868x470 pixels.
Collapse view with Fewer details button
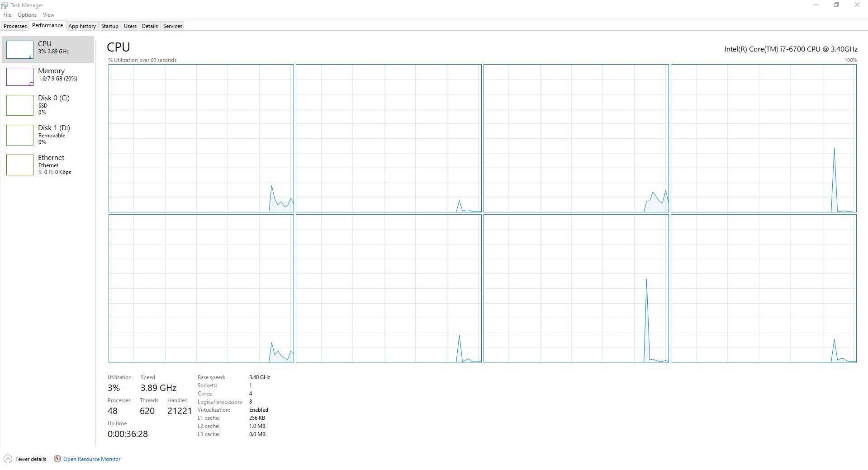[25, 459]
